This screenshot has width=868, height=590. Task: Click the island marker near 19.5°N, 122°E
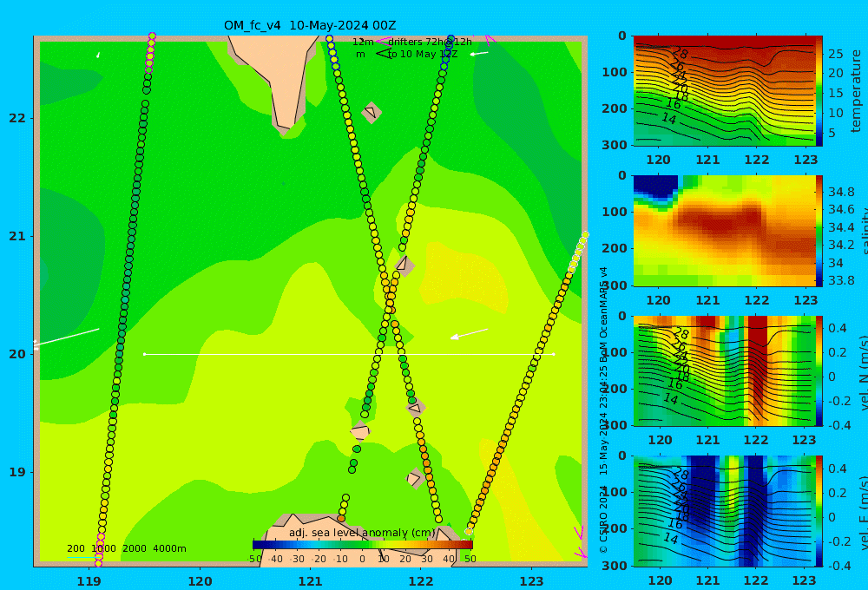click(x=416, y=408)
